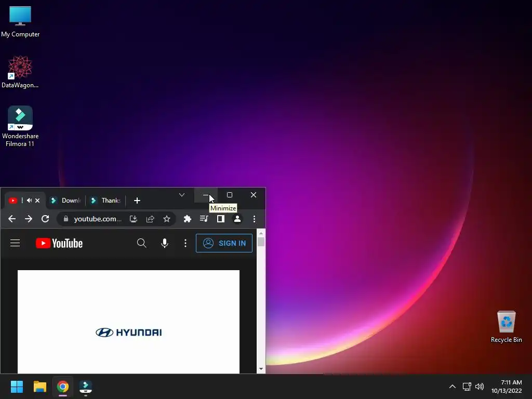Open volume control in system tray
Image resolution: width=532 pixels, height=399 pixels.
click(x=480, y=387)
